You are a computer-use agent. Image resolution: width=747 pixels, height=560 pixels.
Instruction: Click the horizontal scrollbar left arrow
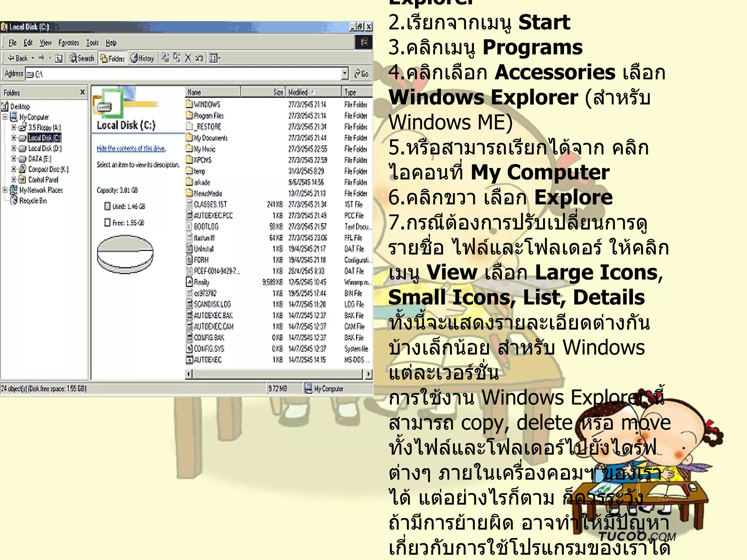pos(189,374)
